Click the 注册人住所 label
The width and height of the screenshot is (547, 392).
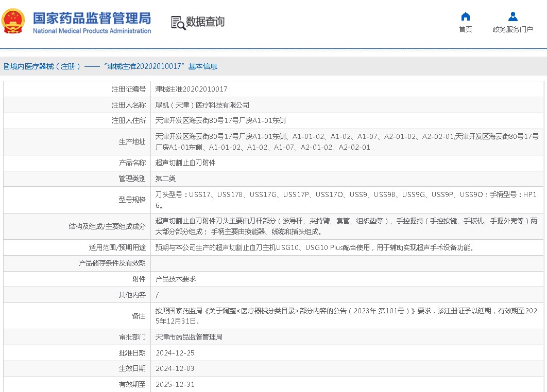click(x=129, y=120)
